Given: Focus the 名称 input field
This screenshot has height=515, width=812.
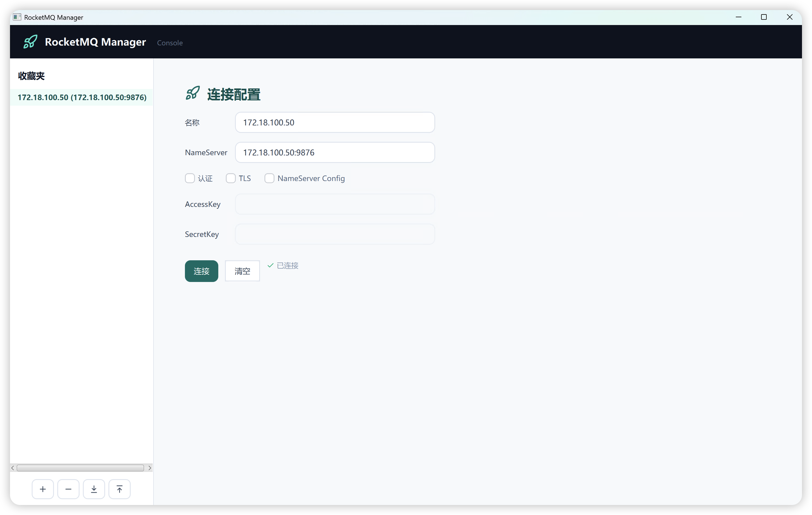Looking at the screenshot, I should click(335, 122).
